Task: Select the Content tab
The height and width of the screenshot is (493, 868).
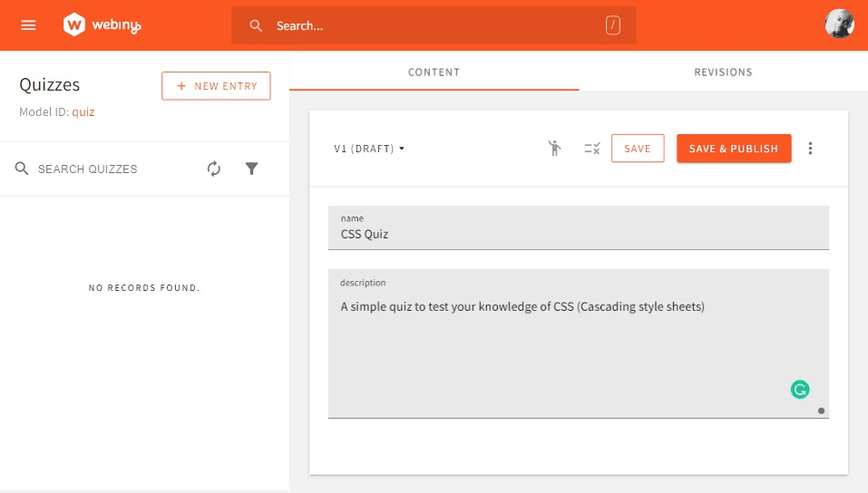Action: (x=434, y=72)
